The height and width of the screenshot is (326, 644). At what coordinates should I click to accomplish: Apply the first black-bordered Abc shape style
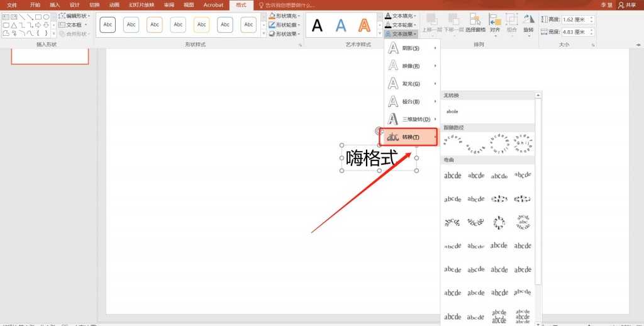108,25
